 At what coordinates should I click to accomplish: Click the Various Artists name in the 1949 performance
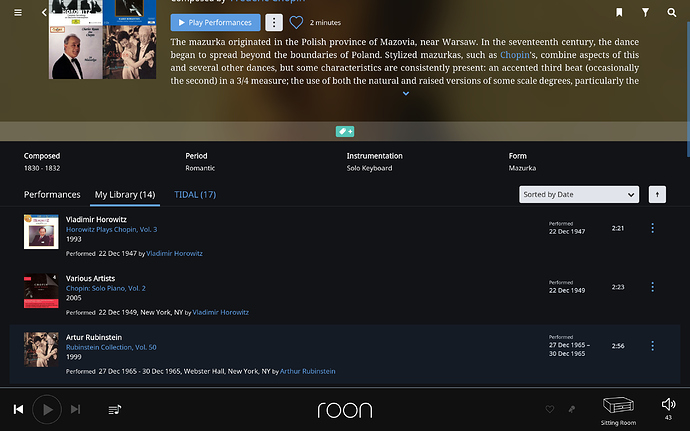click(x=91, y=278)
